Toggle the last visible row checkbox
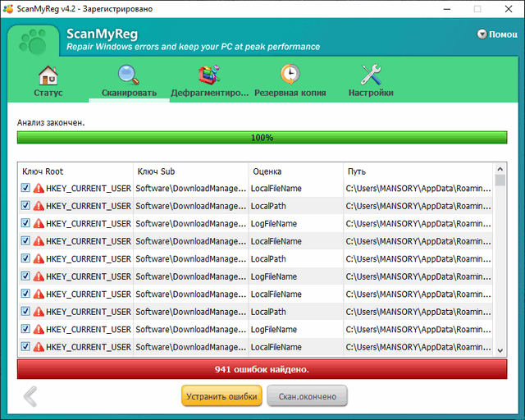Viewport: 525px width, 420px height. tap(25, 347)
